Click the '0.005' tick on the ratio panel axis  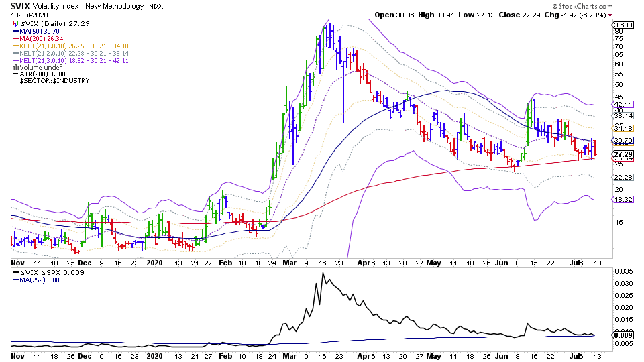coord(623,343)
